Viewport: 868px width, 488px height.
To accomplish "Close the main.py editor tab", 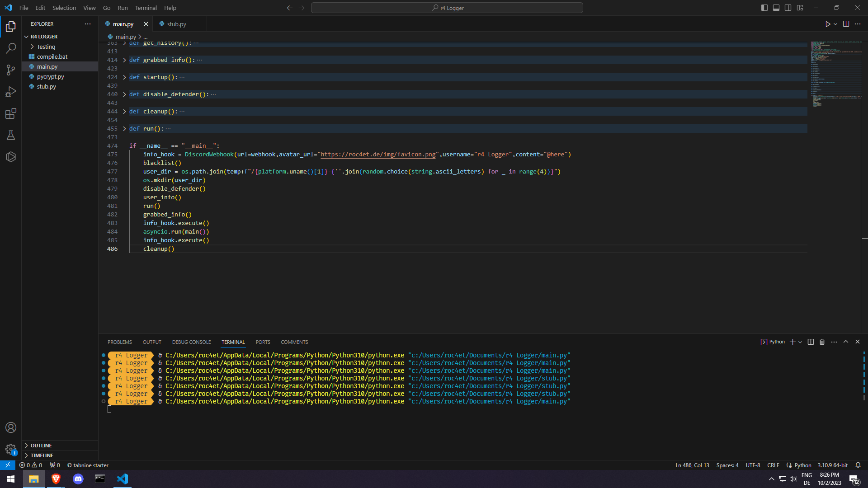I will 146,24.
